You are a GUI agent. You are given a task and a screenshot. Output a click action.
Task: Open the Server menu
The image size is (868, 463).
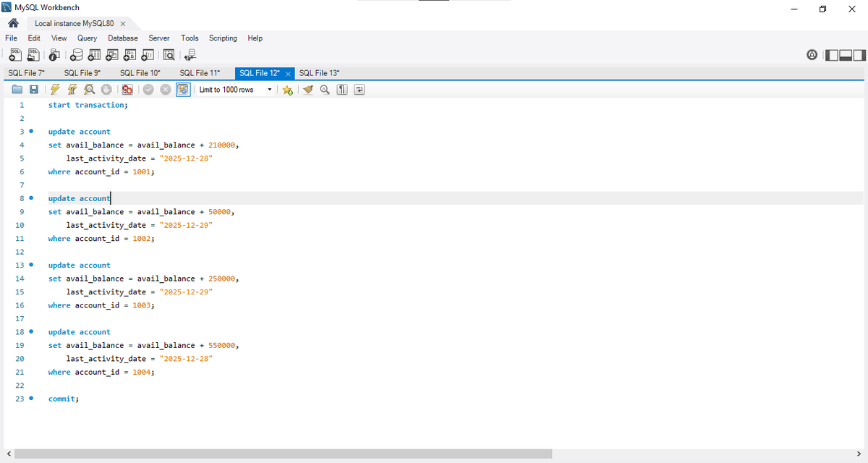point(159,38)
